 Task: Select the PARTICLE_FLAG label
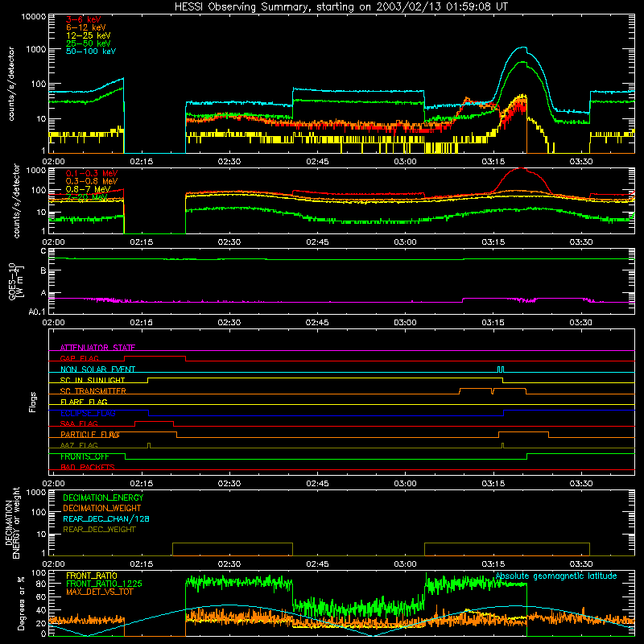[x=90, y=435]
